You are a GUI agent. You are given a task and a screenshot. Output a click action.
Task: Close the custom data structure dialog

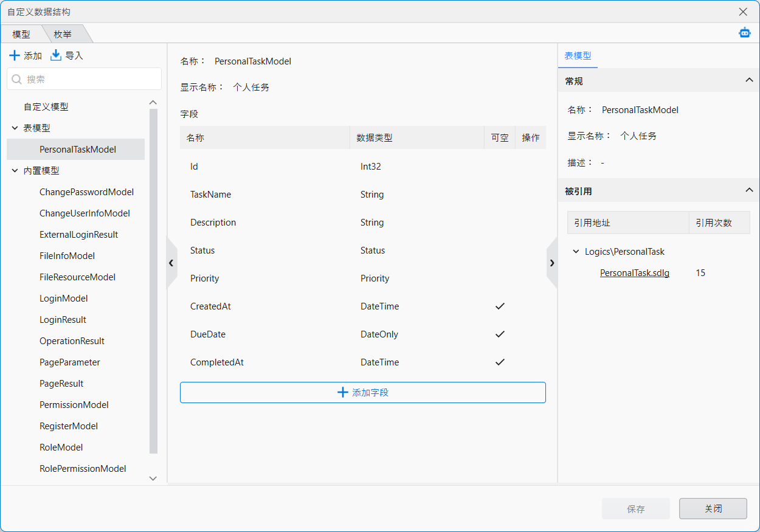point(743,12)
